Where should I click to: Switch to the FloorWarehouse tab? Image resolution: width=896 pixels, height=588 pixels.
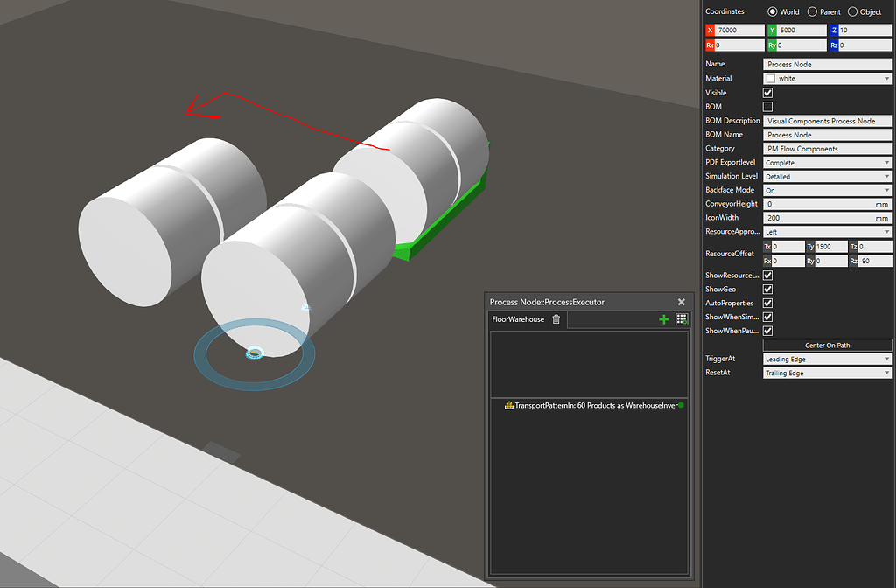518,319
